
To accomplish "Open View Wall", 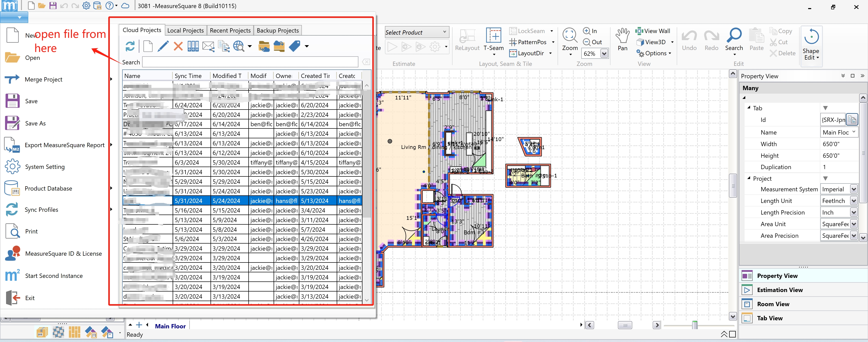I will (x=653, y=31).
